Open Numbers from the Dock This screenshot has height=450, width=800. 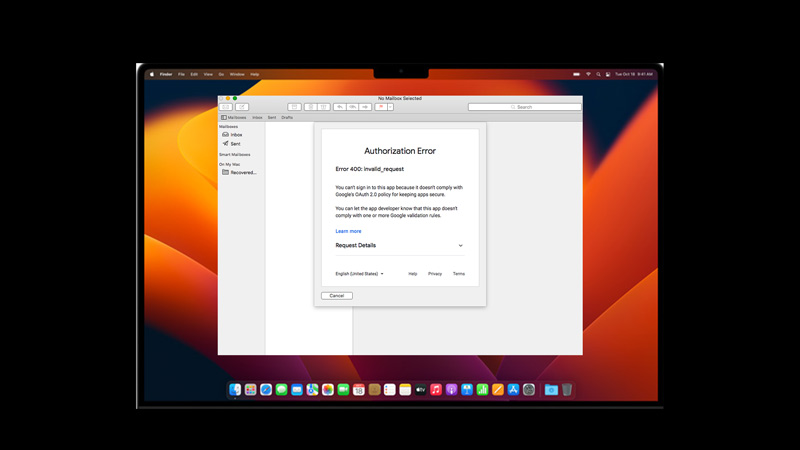tap(482, 390)
